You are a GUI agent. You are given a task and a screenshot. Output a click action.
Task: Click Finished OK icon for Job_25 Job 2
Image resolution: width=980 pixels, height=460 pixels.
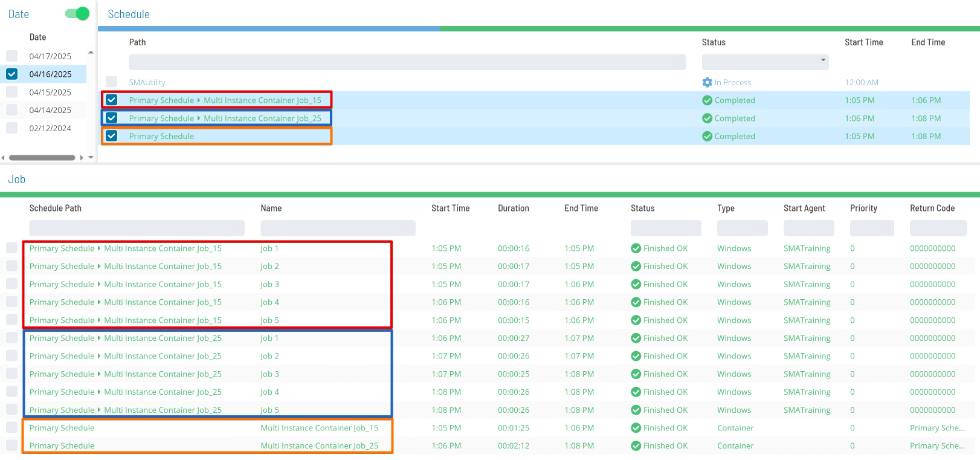(x=636, y=356)
